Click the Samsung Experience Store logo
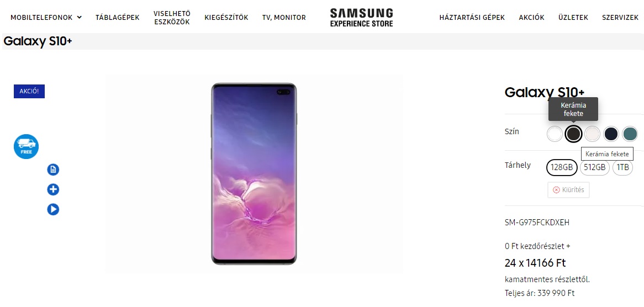The image size is (644, 307). point(361,18)
